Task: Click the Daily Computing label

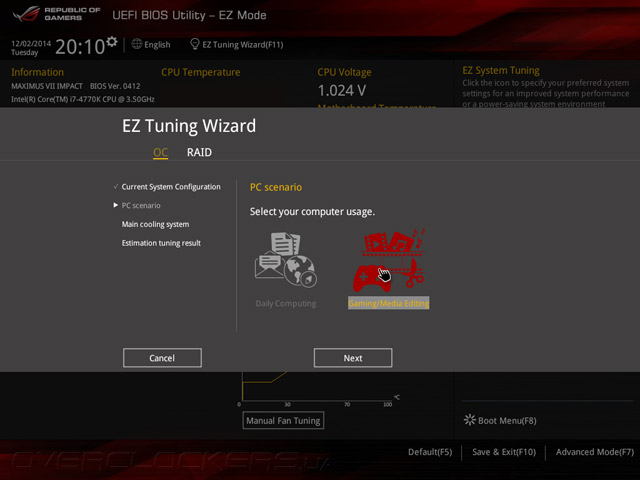Action: (286, 304)
